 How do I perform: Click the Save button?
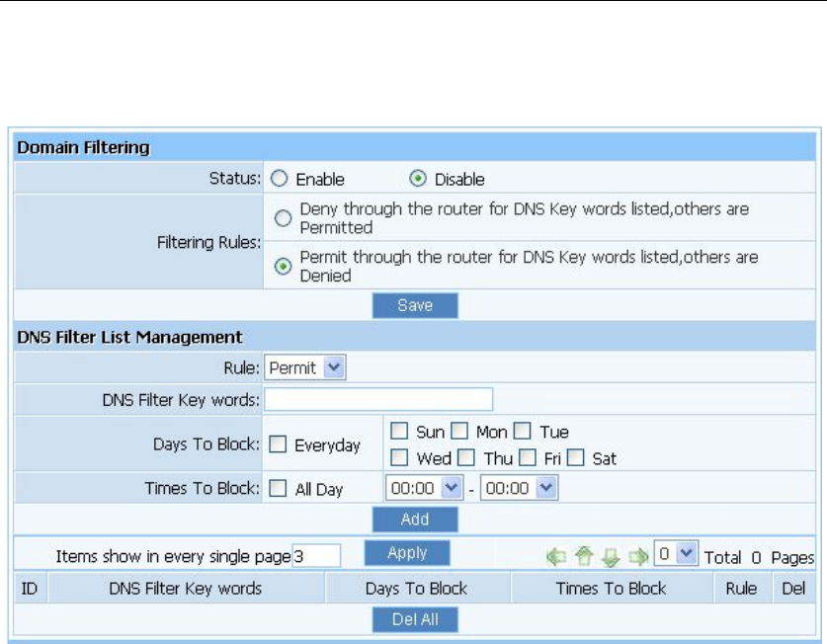(x=415, y=305)
